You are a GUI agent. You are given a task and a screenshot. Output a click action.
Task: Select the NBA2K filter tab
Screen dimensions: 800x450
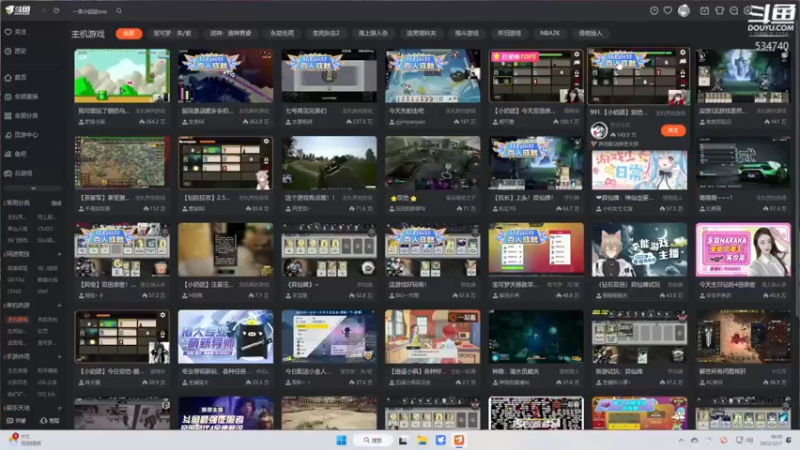click(550, 33)
